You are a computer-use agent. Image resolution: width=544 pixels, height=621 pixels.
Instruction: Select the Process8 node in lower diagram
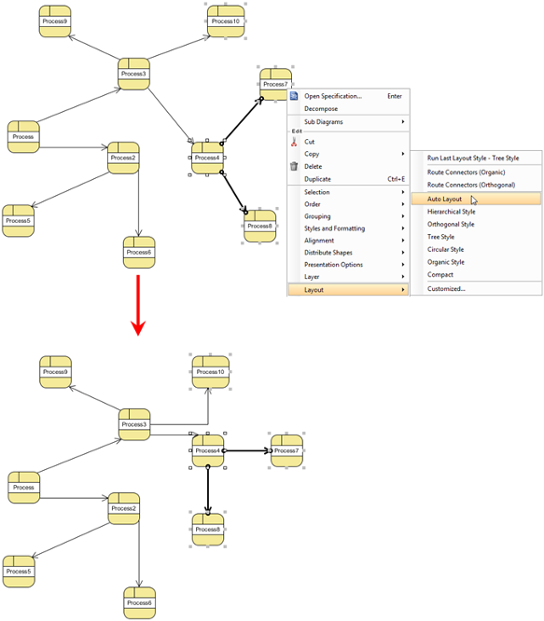tap(208, 530)
